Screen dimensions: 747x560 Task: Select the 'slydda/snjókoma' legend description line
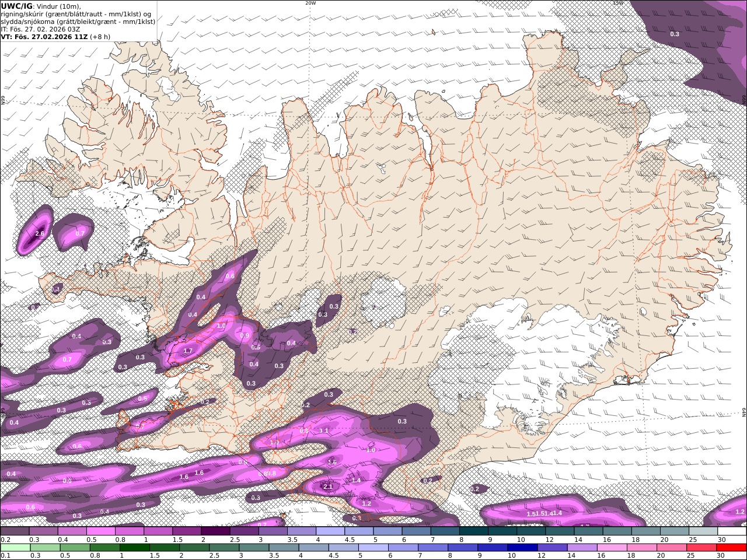(x=78, y=21)
